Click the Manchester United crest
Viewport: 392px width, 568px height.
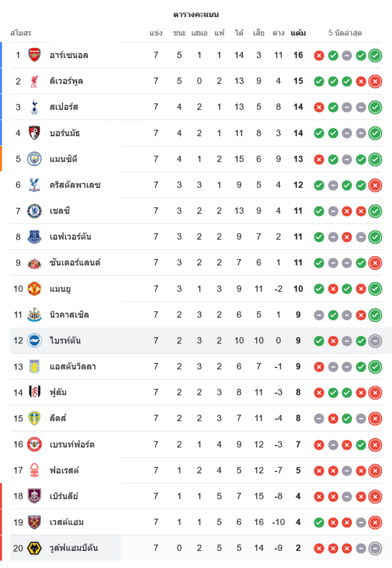click(35, 289)
